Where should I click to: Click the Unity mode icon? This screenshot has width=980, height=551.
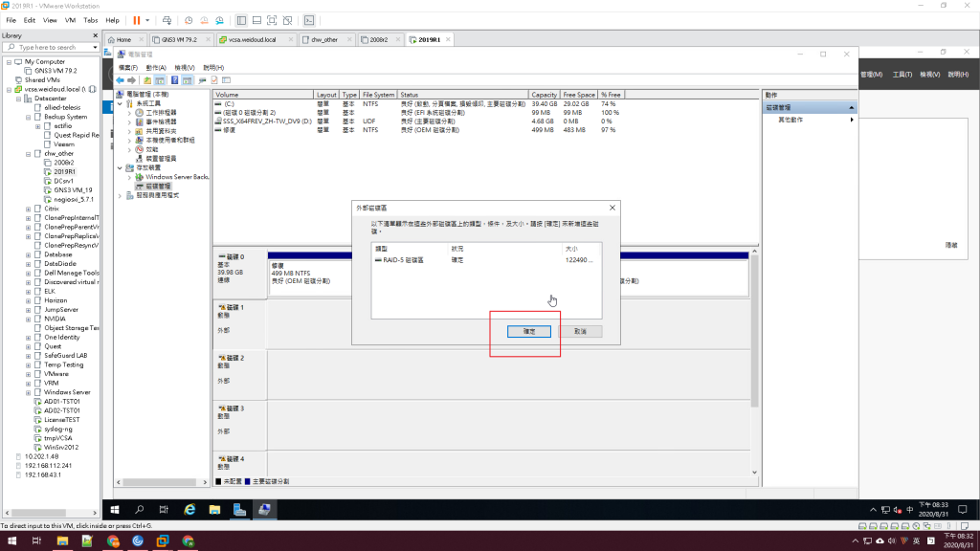(x=287, y=21)
